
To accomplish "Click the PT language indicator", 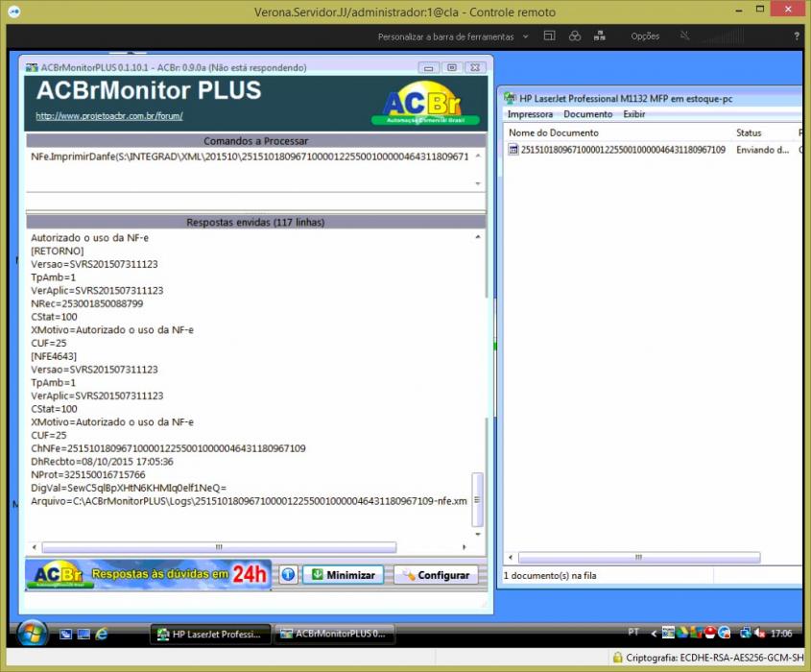I will pos(633,633).
